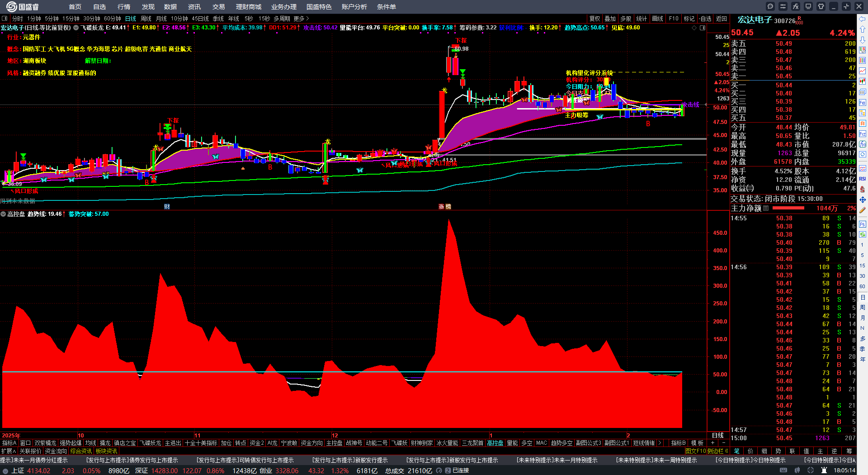The width and height of the screenshot is (868, 475).
Task: Click the down arrow icon in right sidebar
Action: click(863, 40)
